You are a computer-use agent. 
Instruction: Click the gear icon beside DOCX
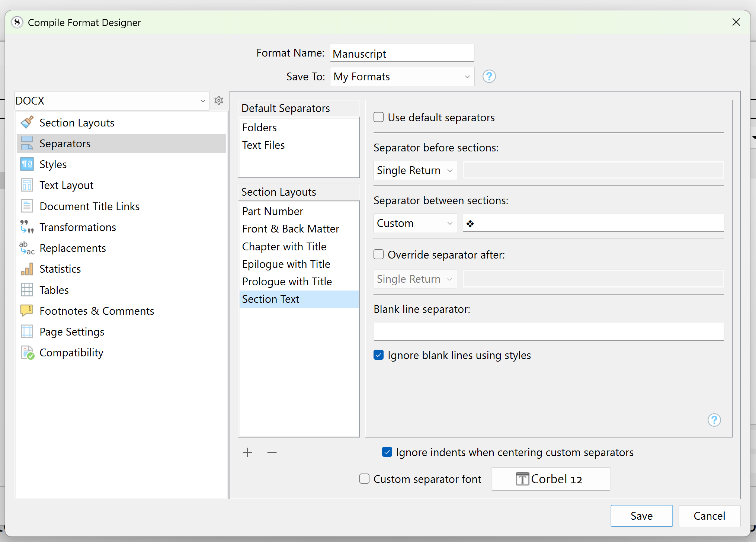point(219,100)
